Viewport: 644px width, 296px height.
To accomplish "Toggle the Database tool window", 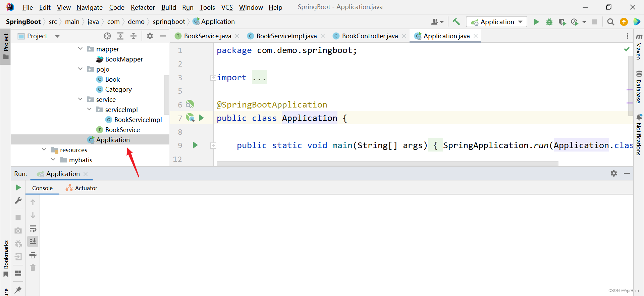I will pyautogui.click(x=639, y=87).
